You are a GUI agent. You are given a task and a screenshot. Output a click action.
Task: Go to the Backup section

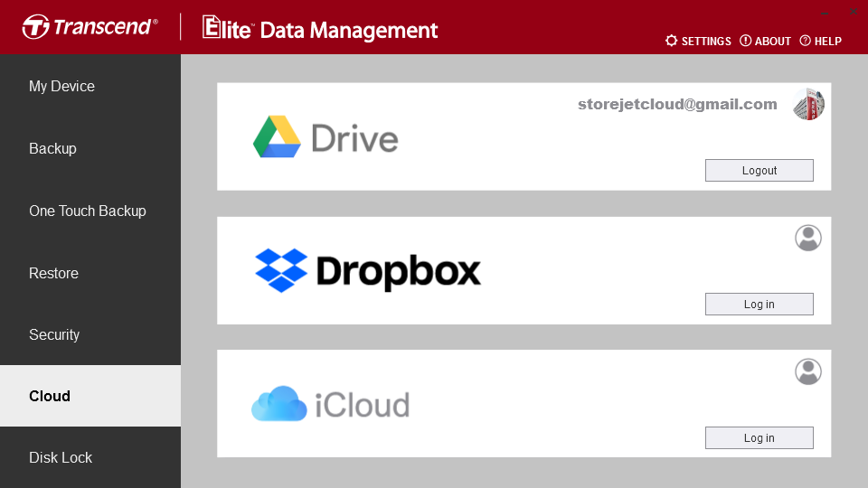click(52, 148)
